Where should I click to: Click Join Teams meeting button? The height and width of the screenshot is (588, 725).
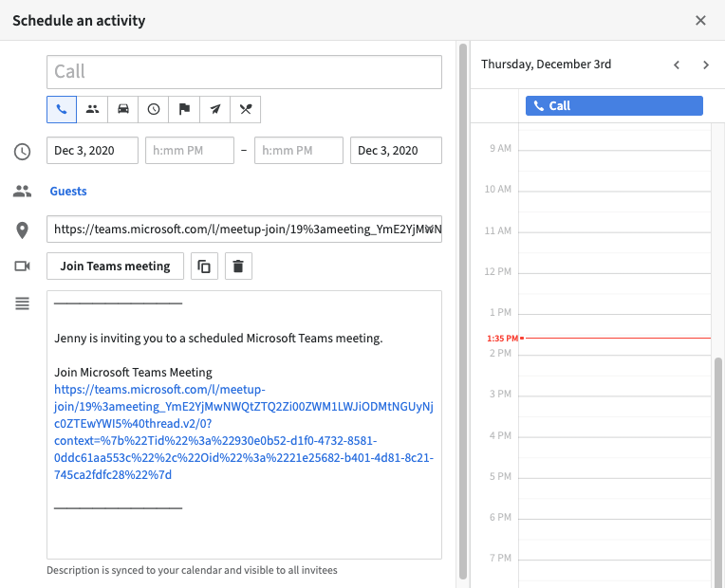[x=115, y=266]
